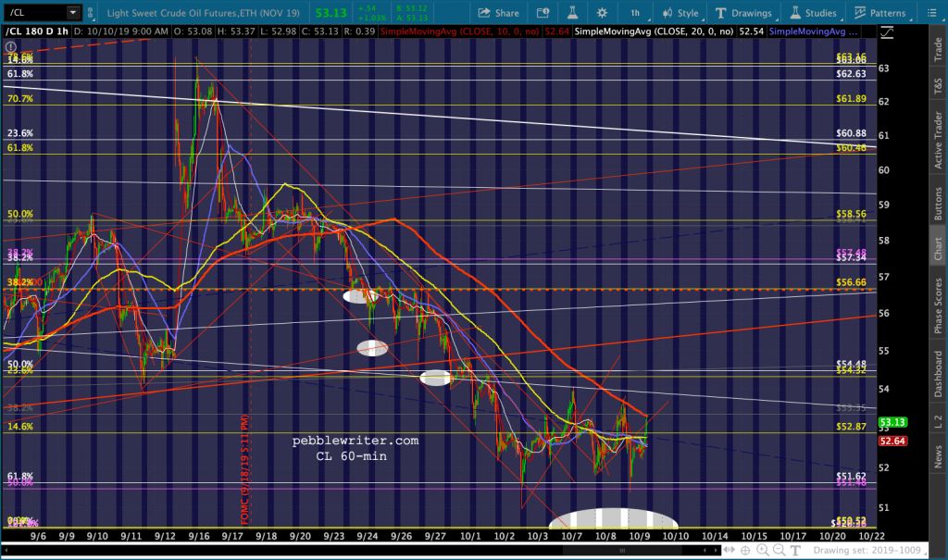Open the 1h timeframe dropdown
This screenshot has height=560, width=948.
[637, 13]
